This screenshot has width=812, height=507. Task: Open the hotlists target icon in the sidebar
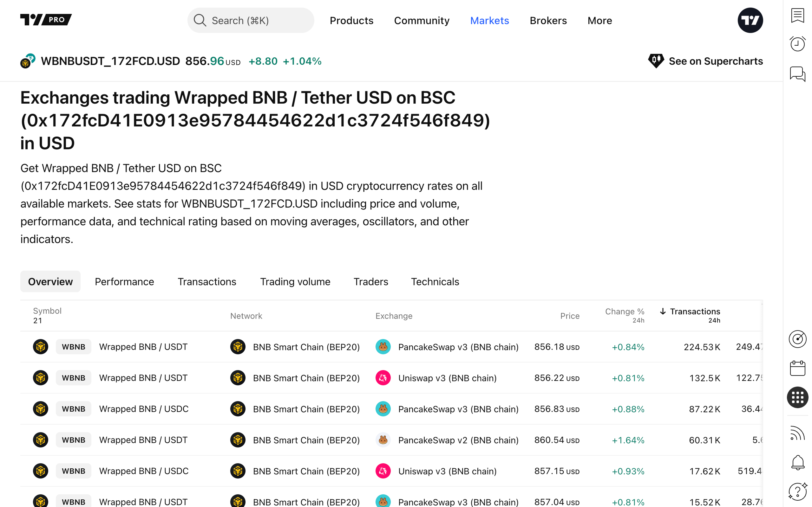pos(797,339)
